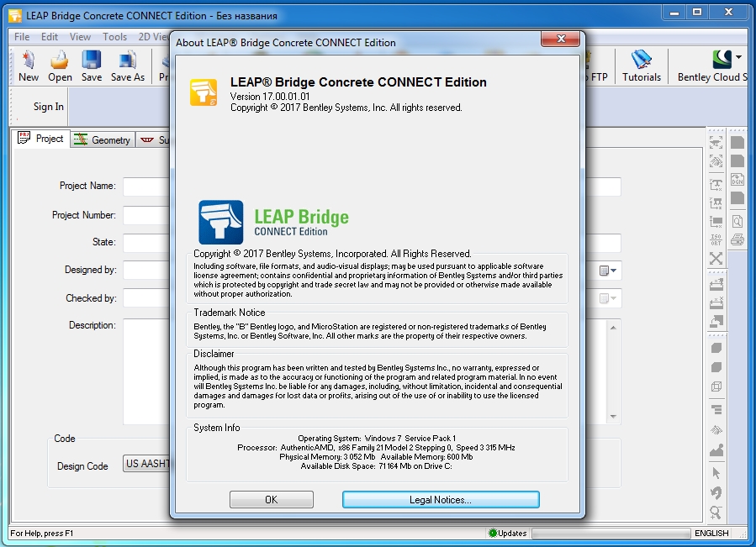The height and width of the screenshot is (547, 756).
Task: Click the DGN export icon
Action: [x=737, y=179]
